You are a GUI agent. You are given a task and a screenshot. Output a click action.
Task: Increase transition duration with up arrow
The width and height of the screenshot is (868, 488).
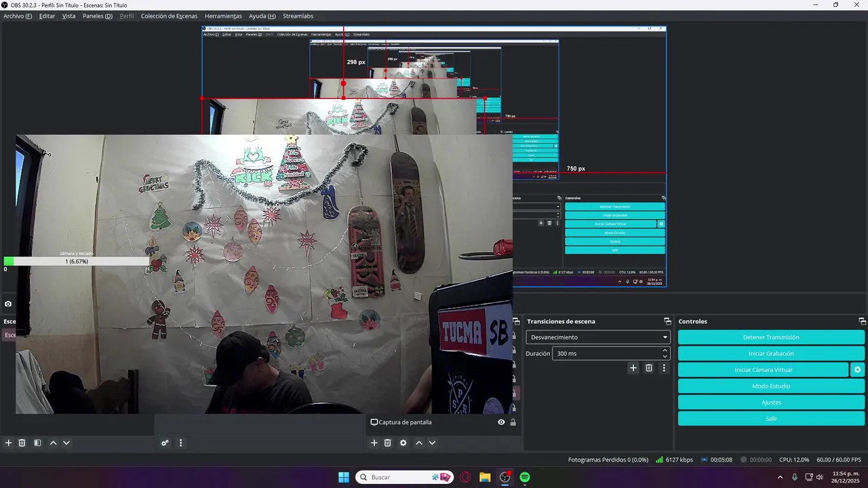pyautogui.click(x=665, y=350)
